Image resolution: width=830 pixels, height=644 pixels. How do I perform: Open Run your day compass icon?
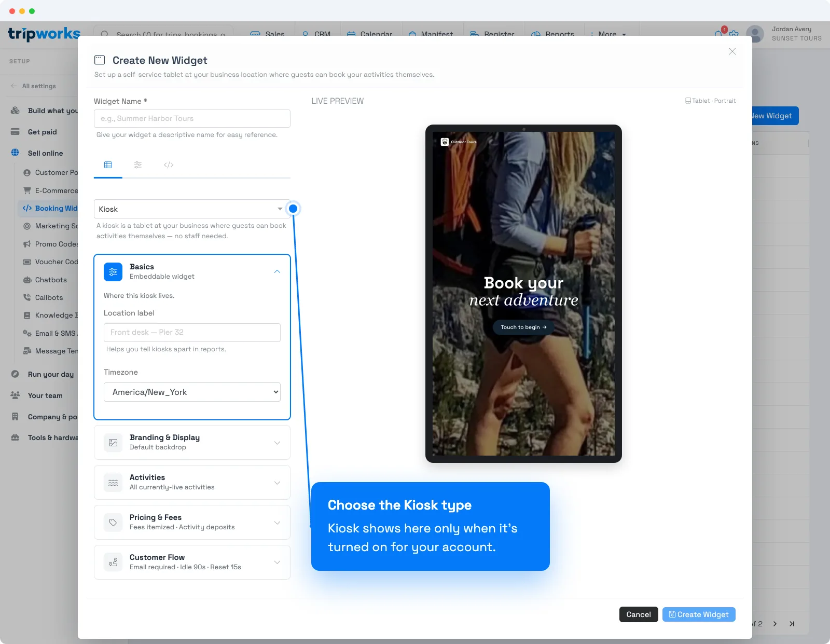click(15, 374)
